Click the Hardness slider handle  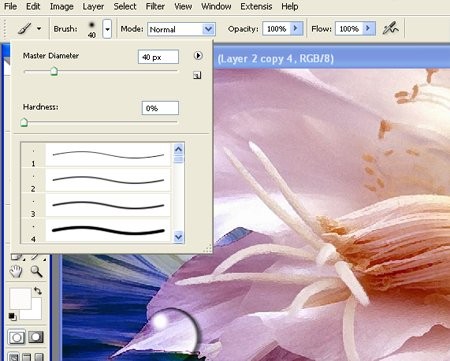click(24, 122)
